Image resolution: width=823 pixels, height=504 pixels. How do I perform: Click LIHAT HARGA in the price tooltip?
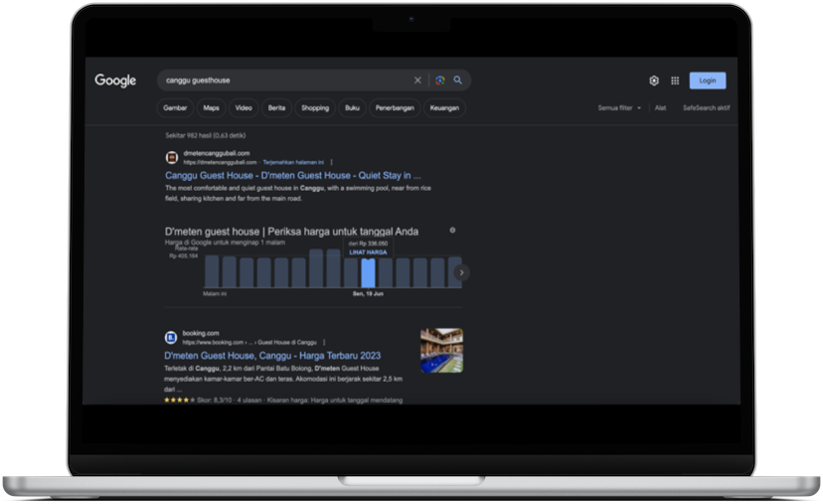[x=368, y=252]
